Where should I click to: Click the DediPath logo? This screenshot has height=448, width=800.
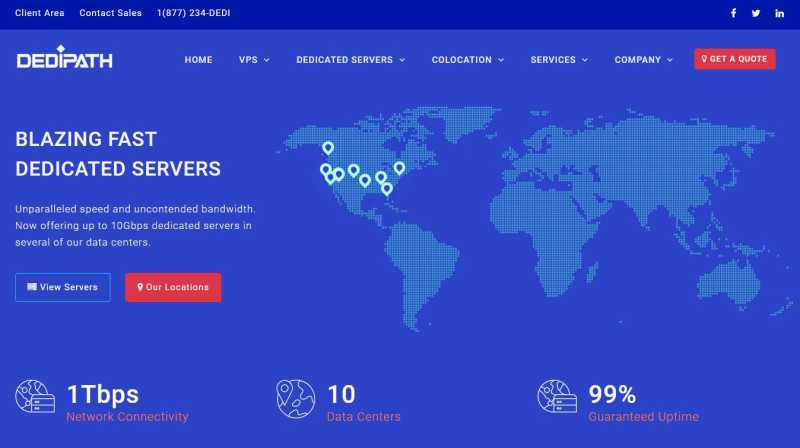point(64,57)
